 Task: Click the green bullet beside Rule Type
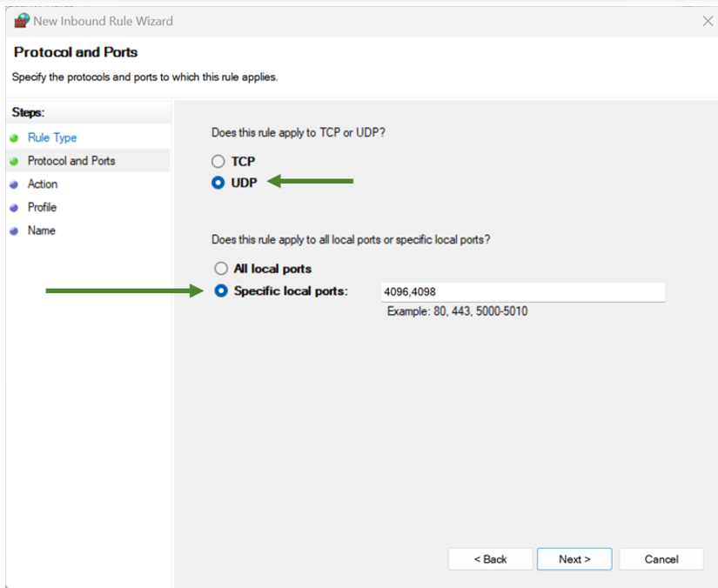14,138
